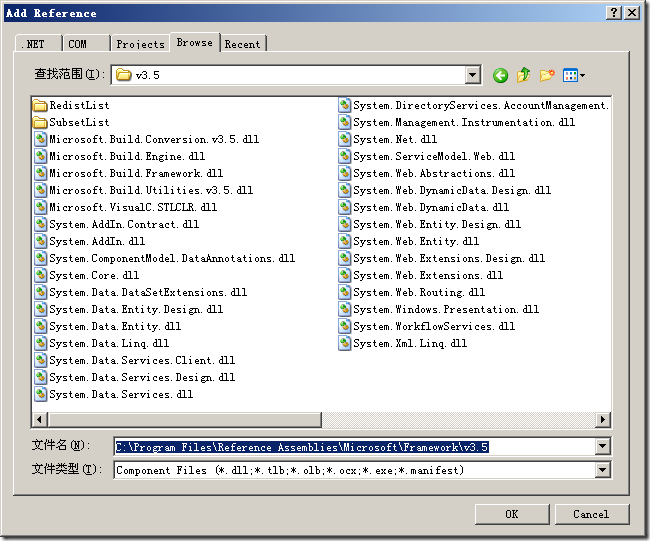Image resolution: width=650 pixels, height=541 pixels.
Task: Click the folder icon in the look-in box
Action: click(x=124, y=75)
